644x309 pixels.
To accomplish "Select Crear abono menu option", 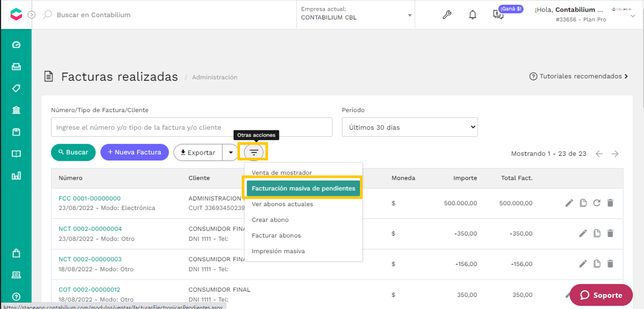I will (x=303, y=219).
